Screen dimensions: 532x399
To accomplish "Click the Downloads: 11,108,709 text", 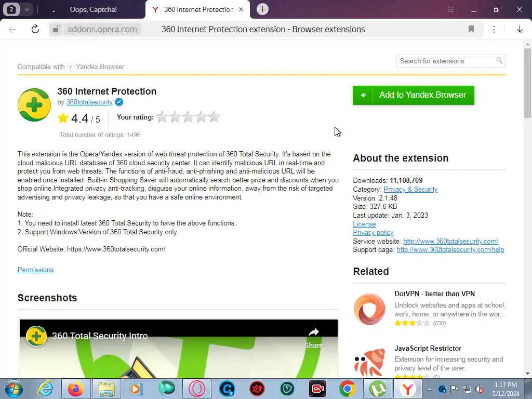I will [x=388, y=180].
